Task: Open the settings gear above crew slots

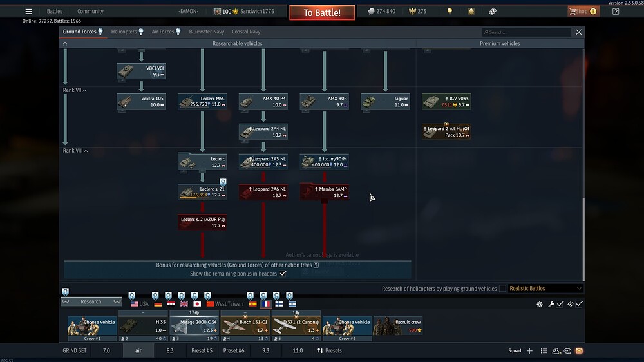Action: tap(539, 304)
